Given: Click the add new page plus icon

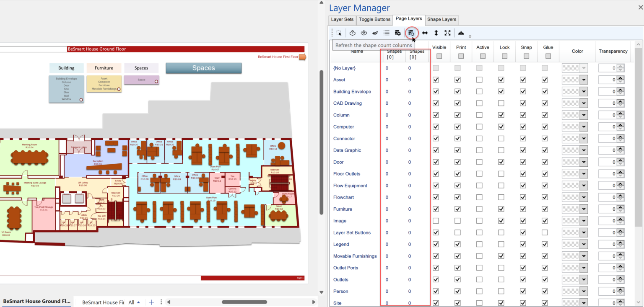Looking at the screenshot, I should 152,302.
